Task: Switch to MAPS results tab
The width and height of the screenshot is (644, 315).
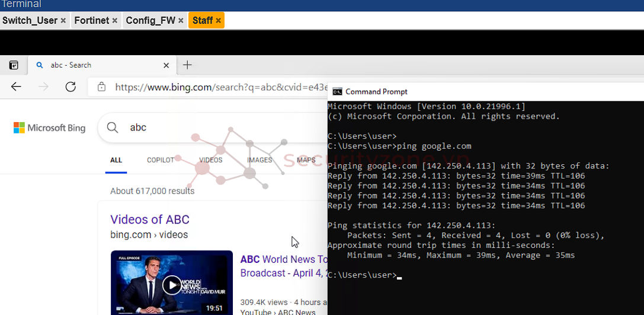Action: point(306,160)
